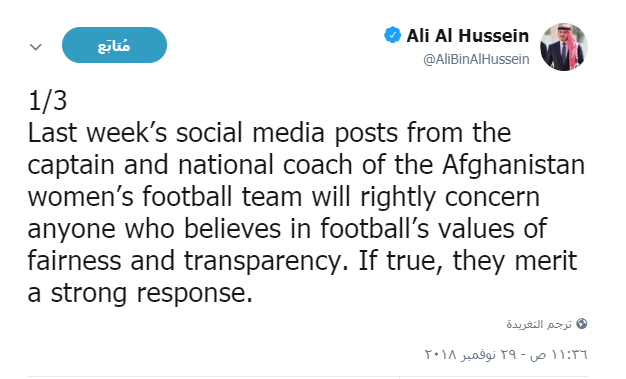The width and height of the screenshot is (626, 379).
Task: Click the globe icon beside translate
Action: click(582, 323)
